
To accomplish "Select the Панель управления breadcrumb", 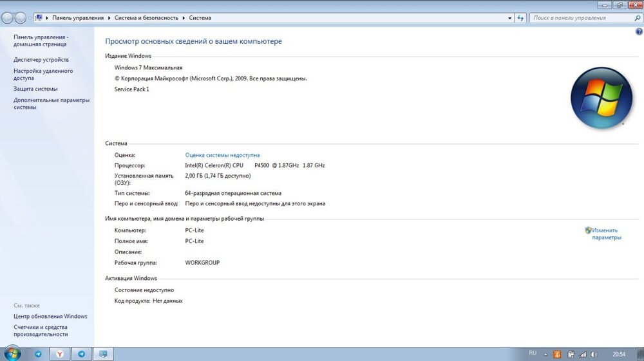I will point(78,18).
